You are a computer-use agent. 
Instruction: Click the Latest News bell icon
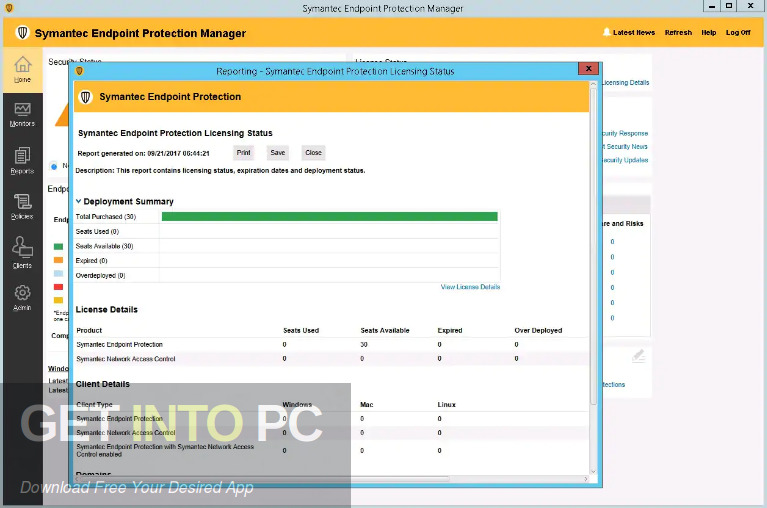click(x=607, y=32)
